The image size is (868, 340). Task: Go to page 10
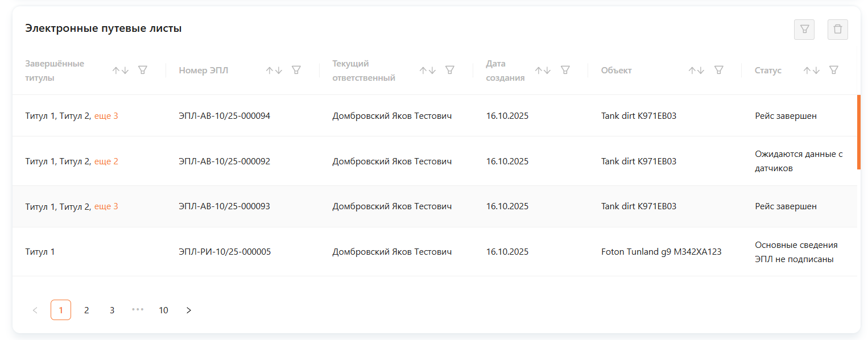(x=163, y=310)
